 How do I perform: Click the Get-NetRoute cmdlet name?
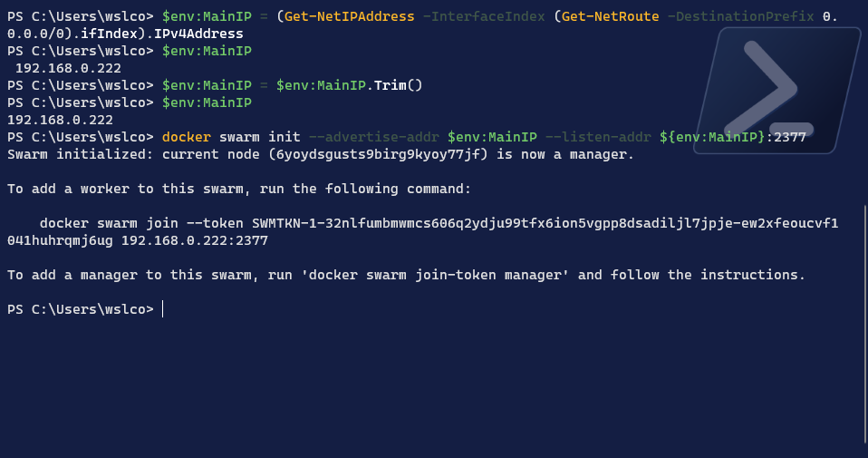(611, 16)
